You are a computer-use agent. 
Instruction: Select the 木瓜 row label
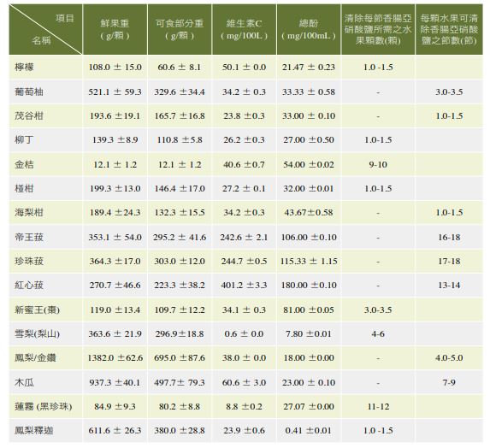point(24,382)
